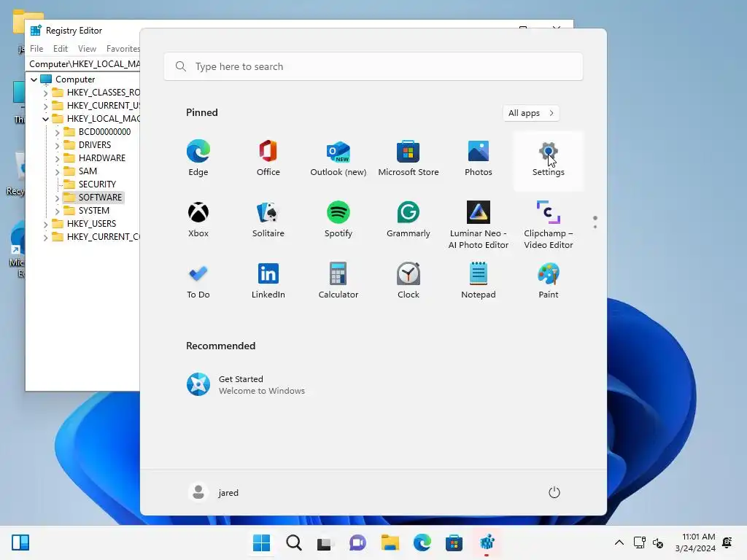Open View menu in Registry Editor
The width and height of the screenshot is (747, 560).
pyautogui.click(x=87, y=49)
